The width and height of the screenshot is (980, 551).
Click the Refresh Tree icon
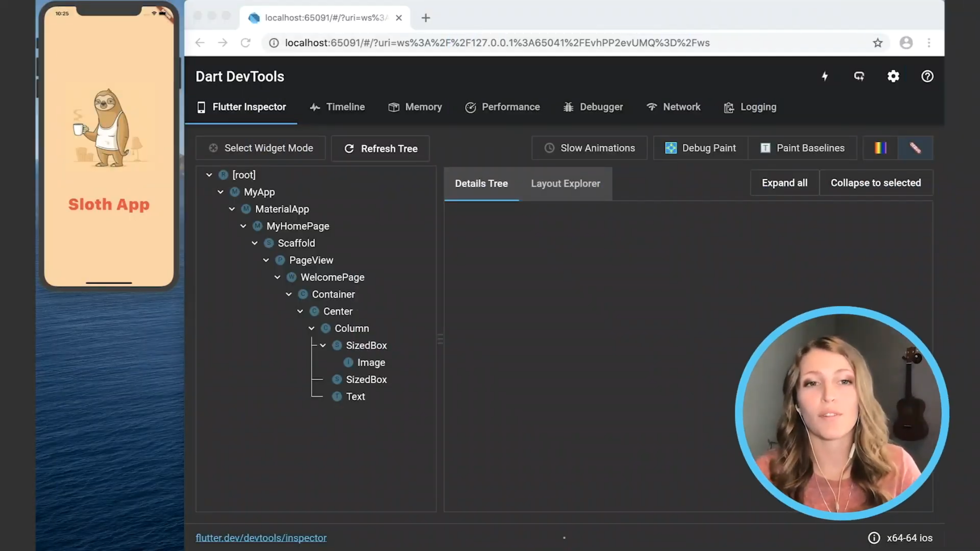tap(349, 149)
